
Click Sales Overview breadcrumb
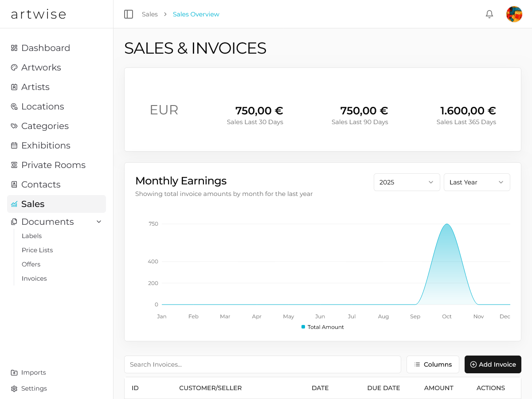(196, 14)
